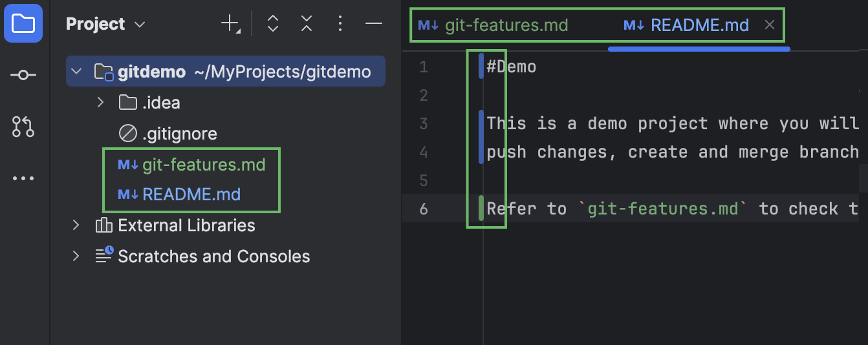
Task: Click Collapse All tree icon
Action: pos(307,25)
